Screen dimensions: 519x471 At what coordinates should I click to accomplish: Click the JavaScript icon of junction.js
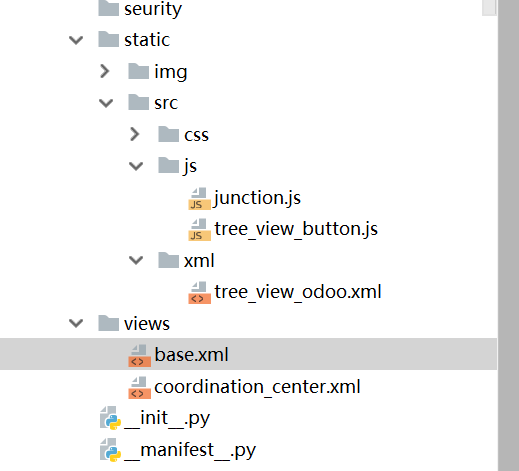[199, 199]
